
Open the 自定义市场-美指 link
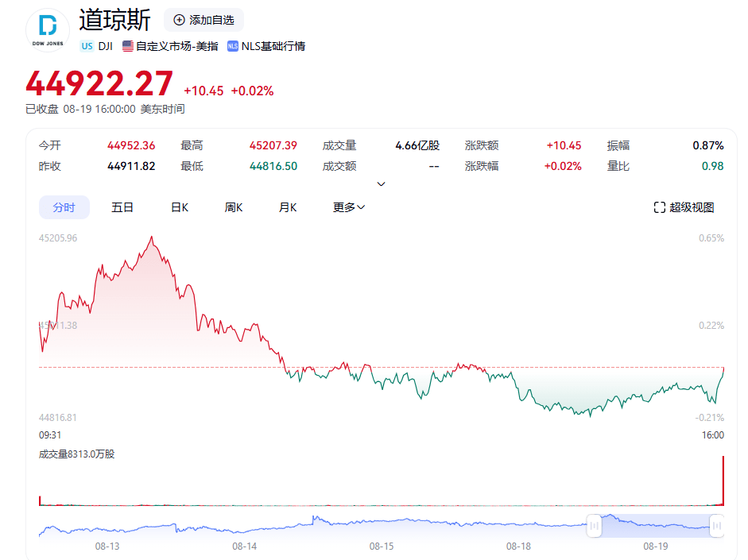click(x=177, y=46)
